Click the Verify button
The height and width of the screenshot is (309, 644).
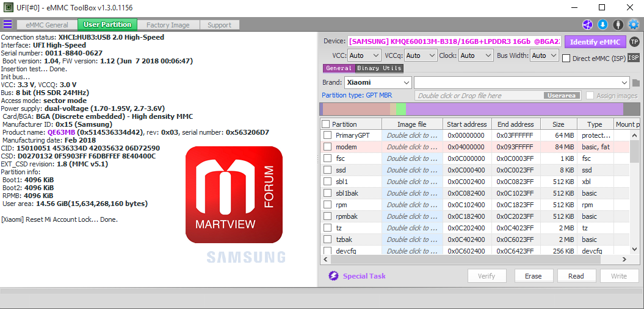[x=487, y=276]
